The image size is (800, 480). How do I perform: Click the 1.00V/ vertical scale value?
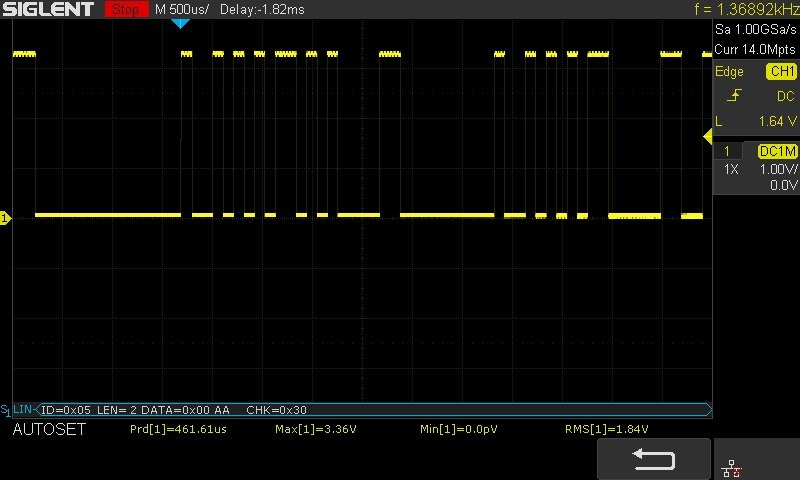pos(776,169)
